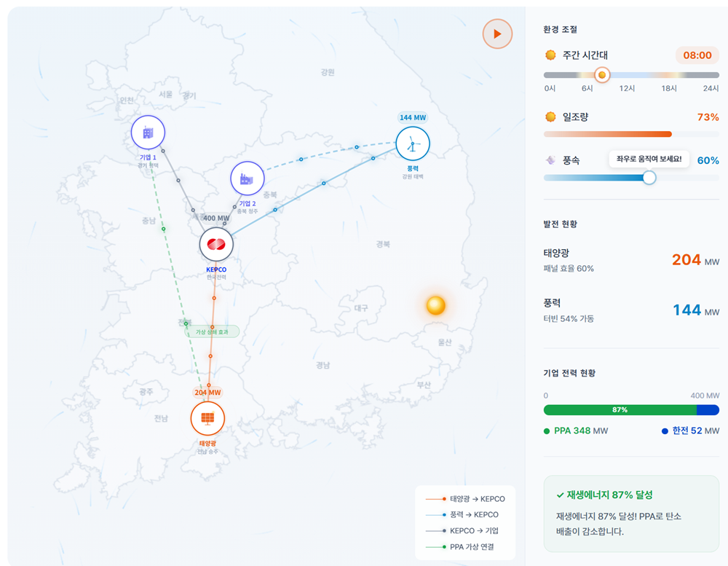Click the PPA 348 MW legend
Viewport: 728px width, 566px height.
click(576, 431)
